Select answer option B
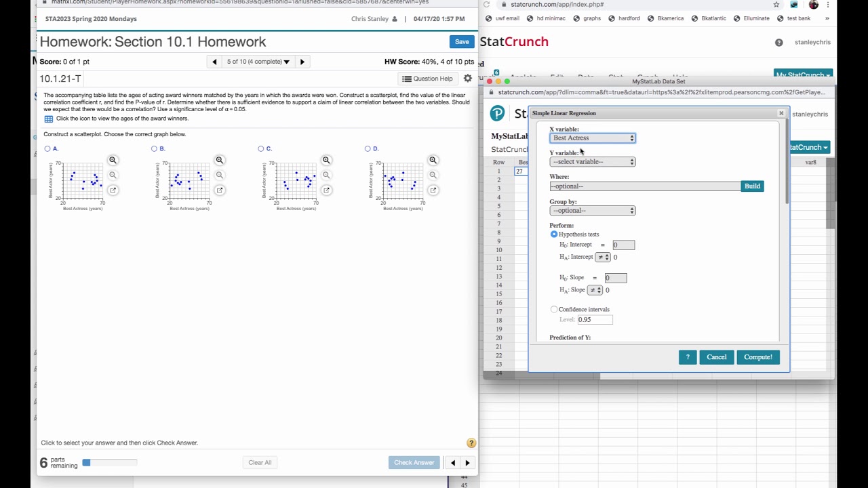 point(154,148)
